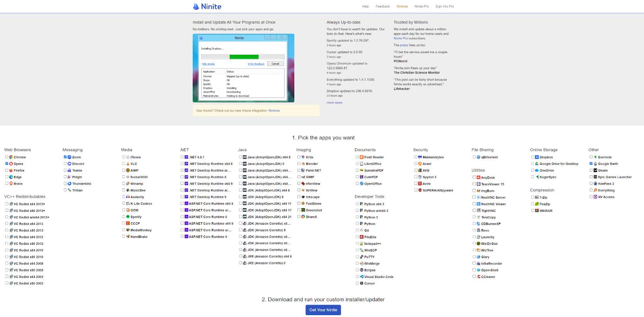Uncheck the Opera checkbox
The image size is (644, 317).
7,164
